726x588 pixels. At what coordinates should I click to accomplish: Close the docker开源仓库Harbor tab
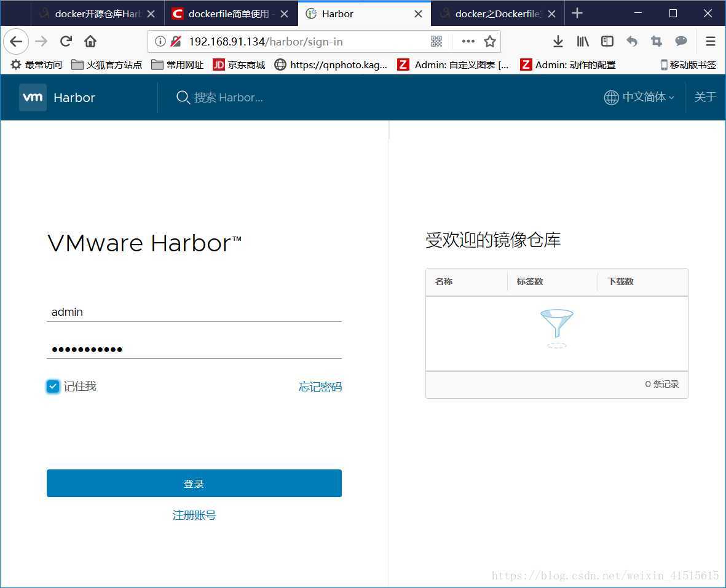(x=151, y=14)
